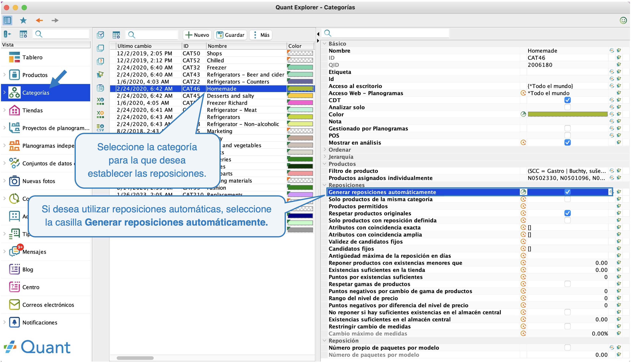Enable Solo productos de la misma categoría

(567, 199)
